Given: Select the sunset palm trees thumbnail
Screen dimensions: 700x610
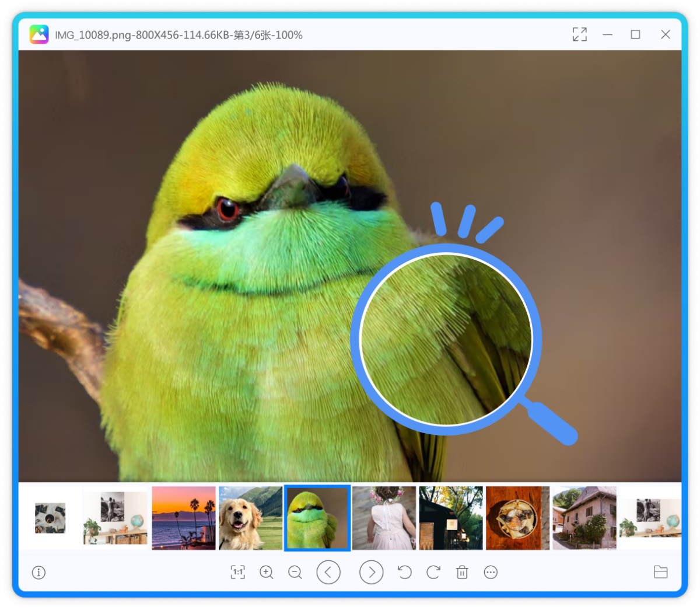Looking at the screenshot, I should tap(184, 518).
